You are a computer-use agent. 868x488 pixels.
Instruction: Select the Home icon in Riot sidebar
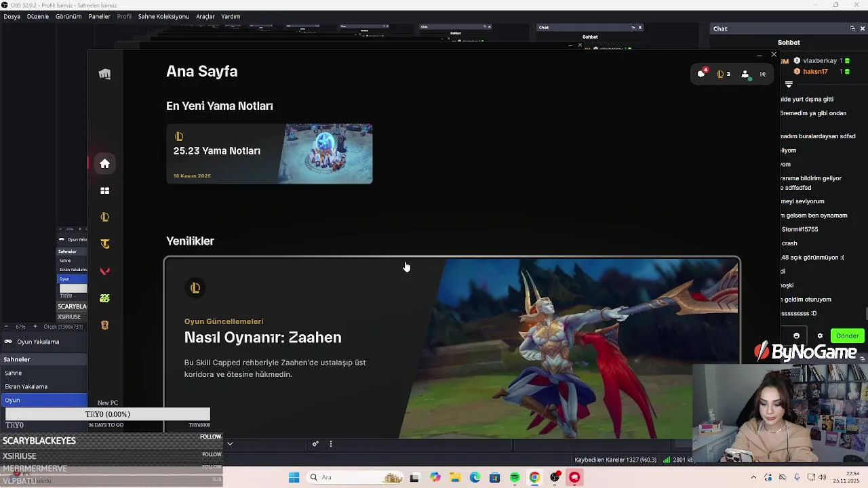pos(104,163)
